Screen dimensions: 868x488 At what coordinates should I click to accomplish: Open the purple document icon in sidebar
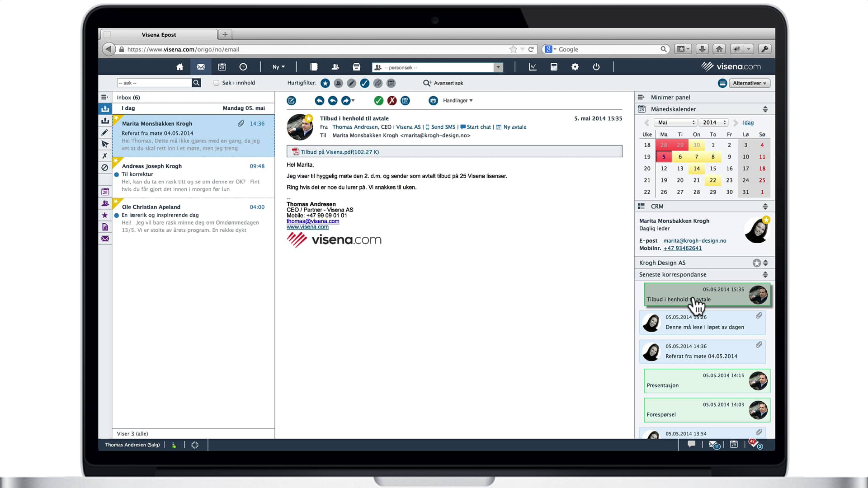pos(105,227)
